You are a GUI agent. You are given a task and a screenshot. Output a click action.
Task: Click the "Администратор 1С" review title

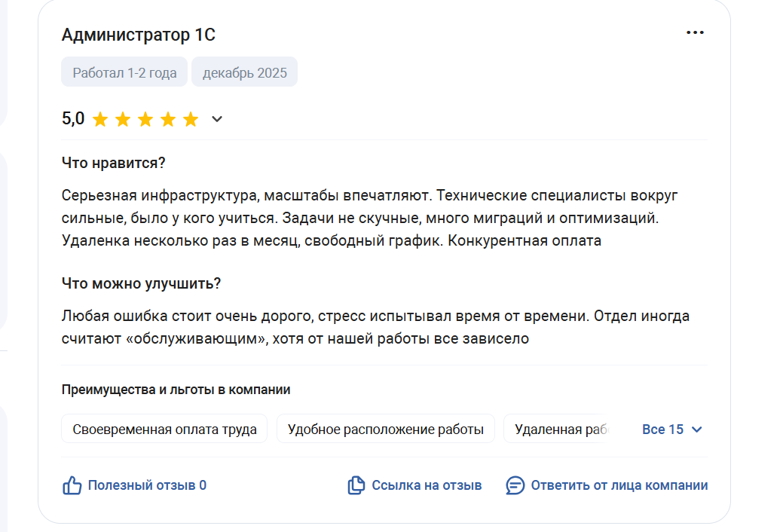(139, 35)
